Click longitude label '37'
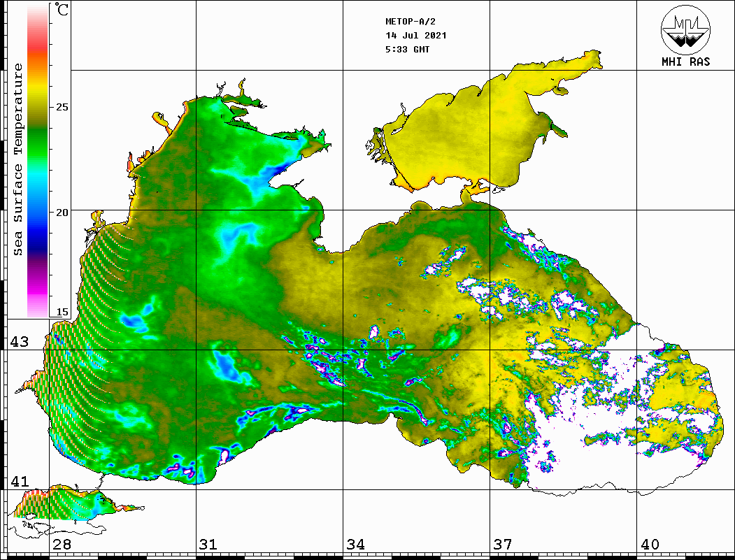The width and height of the screenshot is (735, 560). pyautogui.click(x=503, y=544)
